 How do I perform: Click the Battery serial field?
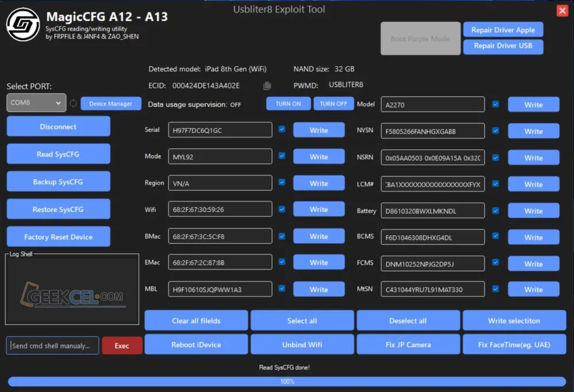click(x=433, y=210)
